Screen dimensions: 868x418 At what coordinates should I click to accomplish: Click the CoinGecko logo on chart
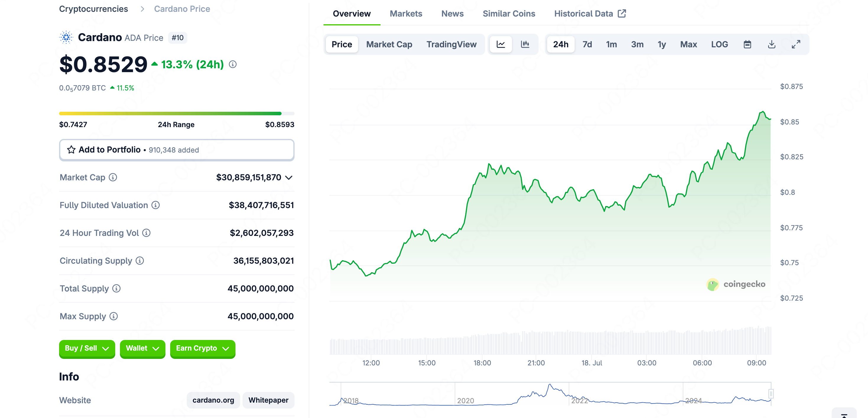click(x=736, y=284)
